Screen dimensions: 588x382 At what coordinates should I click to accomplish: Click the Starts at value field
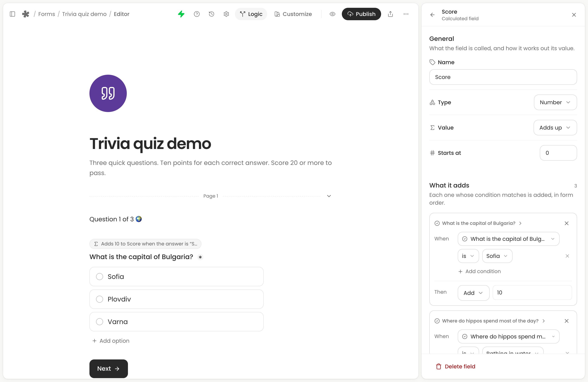(x=558, y=153)
